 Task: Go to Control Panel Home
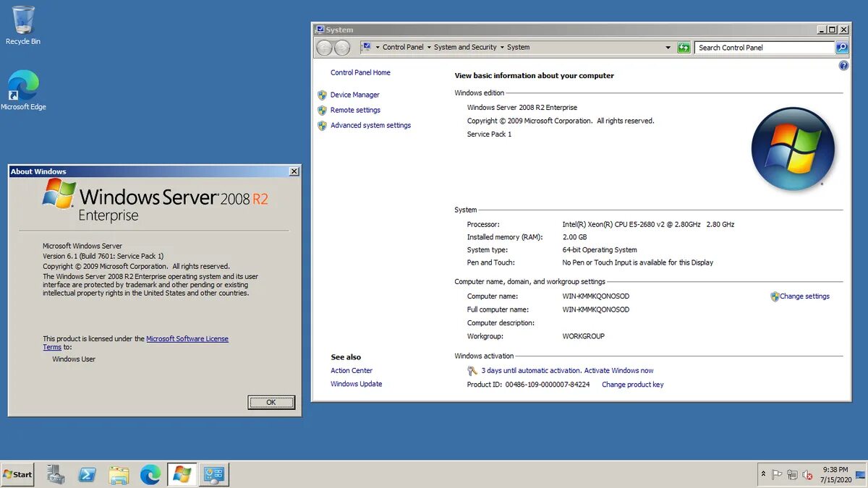360,72
